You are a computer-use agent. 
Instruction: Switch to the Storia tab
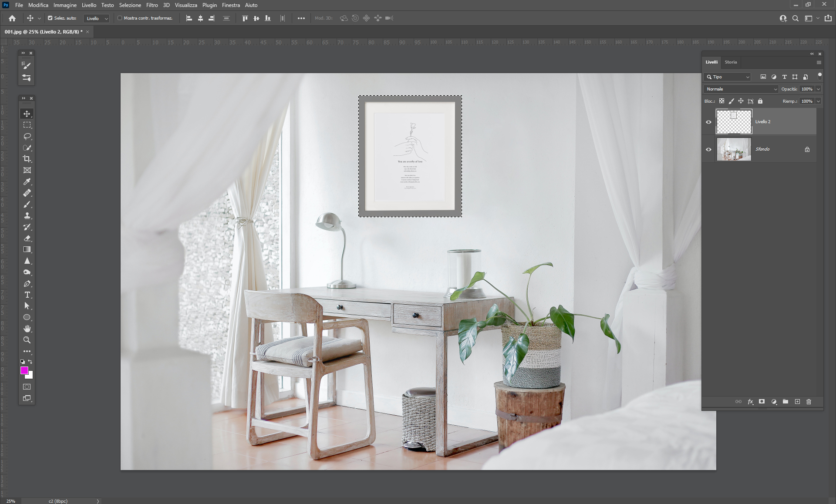(731, 62)
